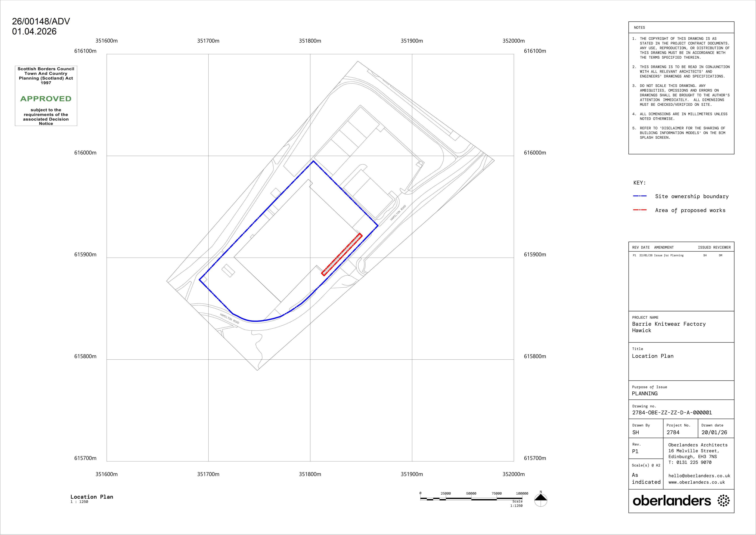
Task: Click the top 351800m easting label
Action: (310, 41)
